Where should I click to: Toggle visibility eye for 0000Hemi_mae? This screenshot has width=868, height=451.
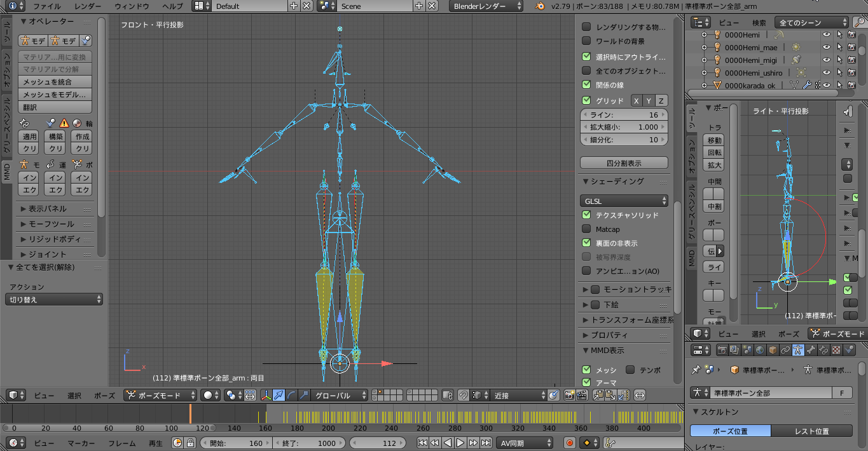827,47
